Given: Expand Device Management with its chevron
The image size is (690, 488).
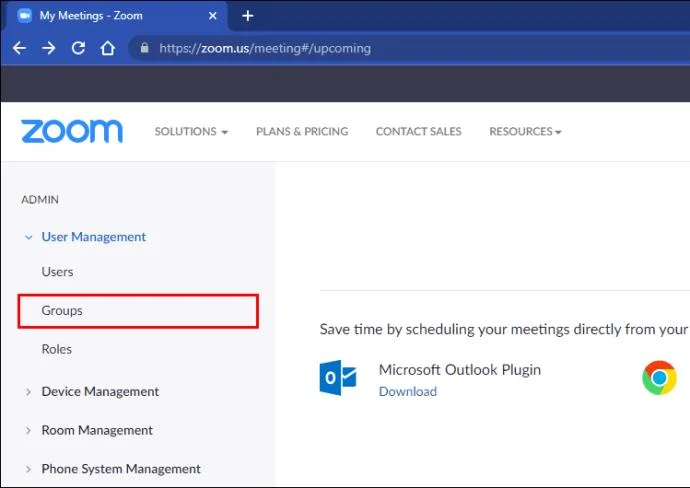Looking at the screenshot, I should click(x=28, y=392).
